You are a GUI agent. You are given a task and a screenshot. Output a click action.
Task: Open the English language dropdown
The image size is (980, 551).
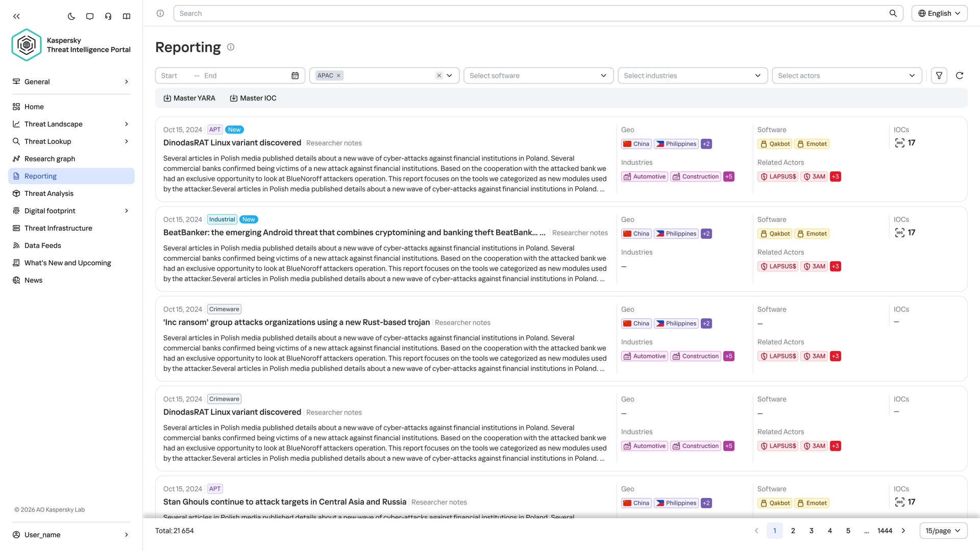coord(939,13)
